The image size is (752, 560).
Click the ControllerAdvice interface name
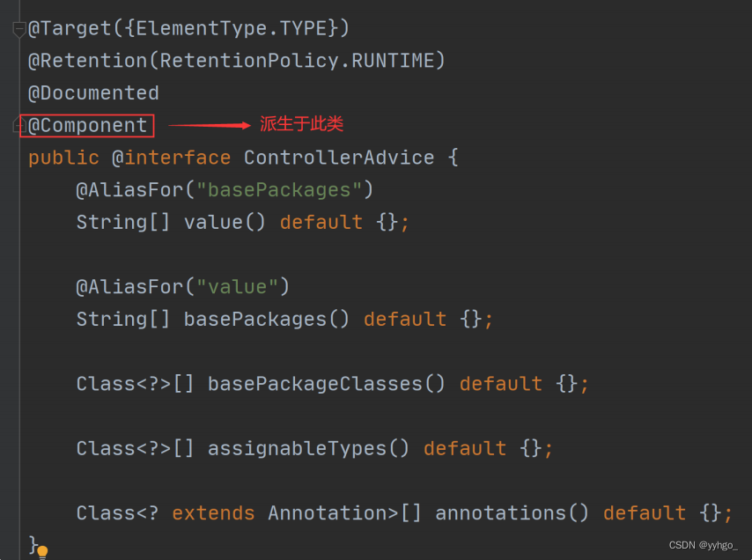(339, 158)
